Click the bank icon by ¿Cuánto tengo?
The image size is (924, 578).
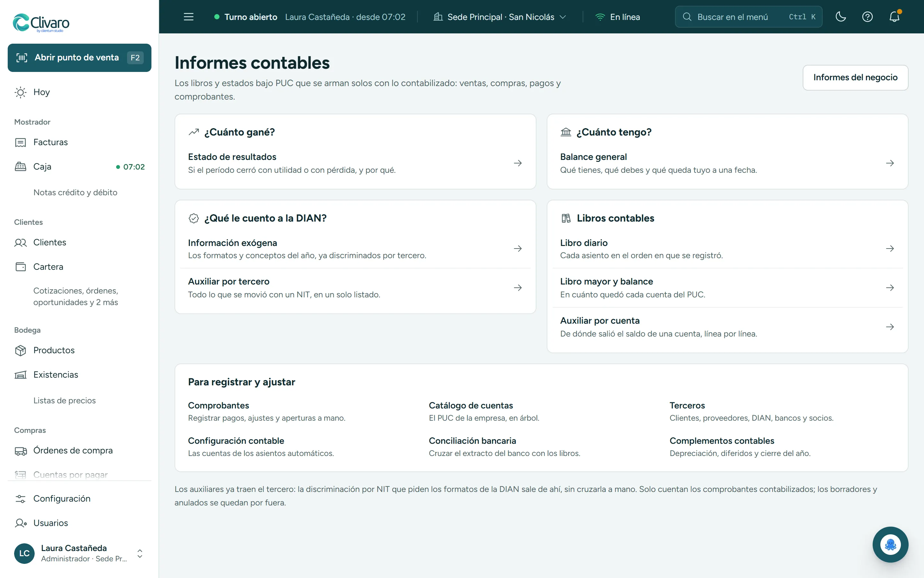[566, 132]
